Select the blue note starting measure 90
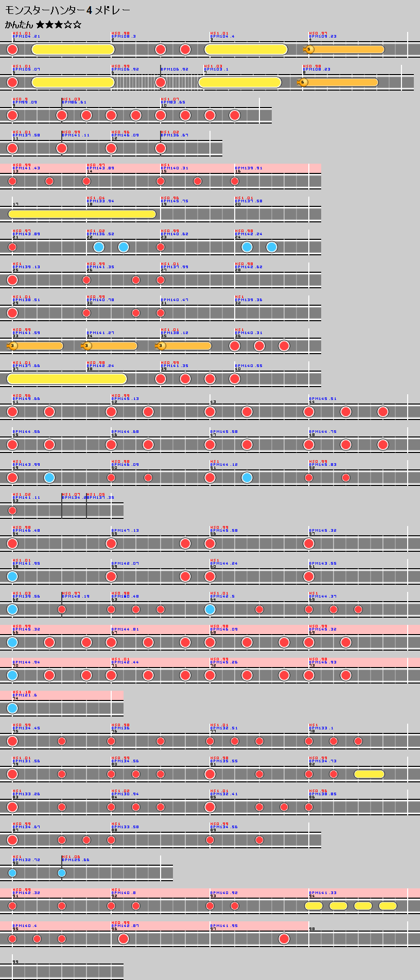This screenshot has width=420, height=980. tap(12, 873)
